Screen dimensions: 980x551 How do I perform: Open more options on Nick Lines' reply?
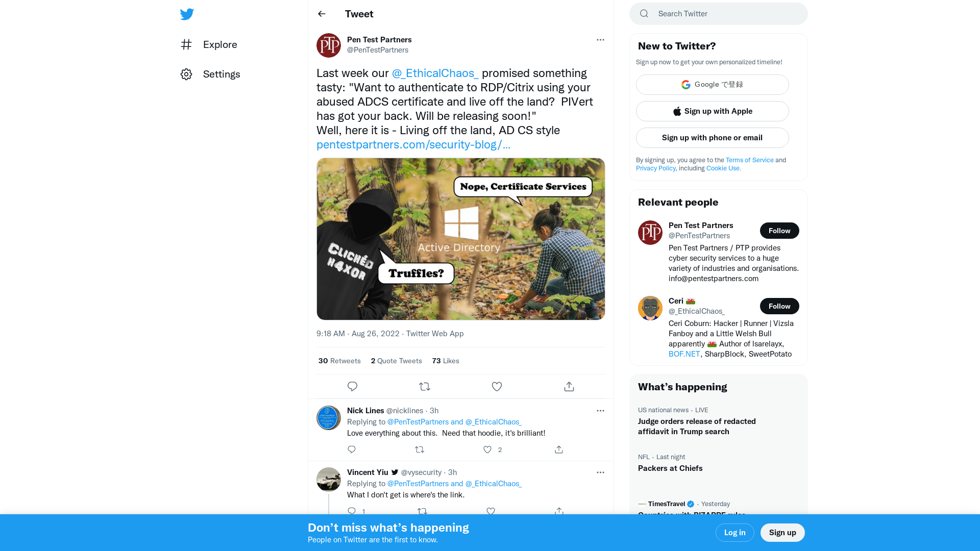click(600, 411)
